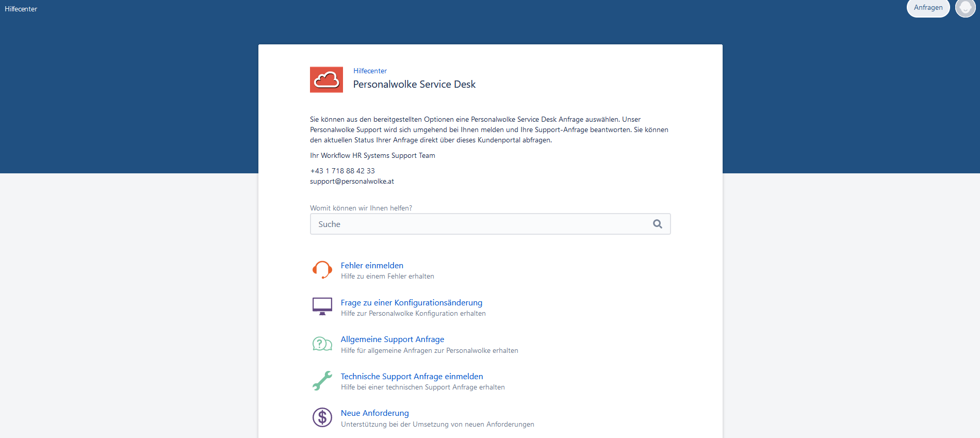Click the +43 1 718 88 42 33 phone number
The width and height of the screenshot is (980, 438).
pos(342,171)
